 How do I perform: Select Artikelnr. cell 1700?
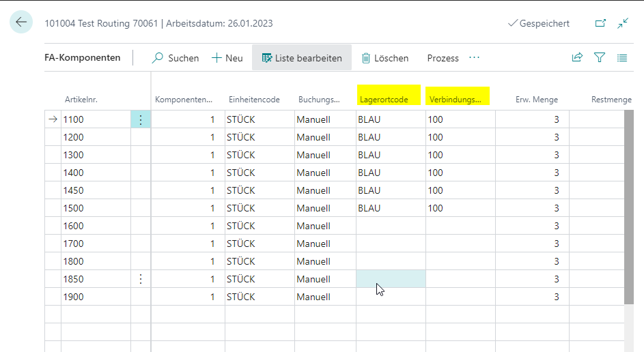pos(96,244)
